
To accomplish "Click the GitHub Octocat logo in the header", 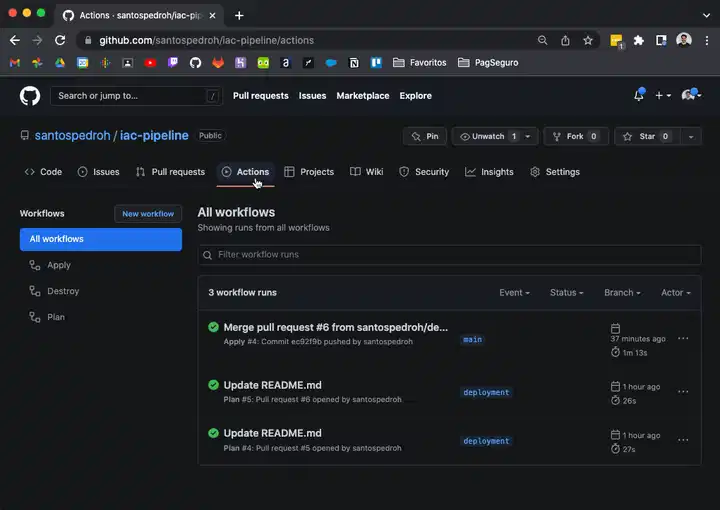I will (x=30, y=96).
